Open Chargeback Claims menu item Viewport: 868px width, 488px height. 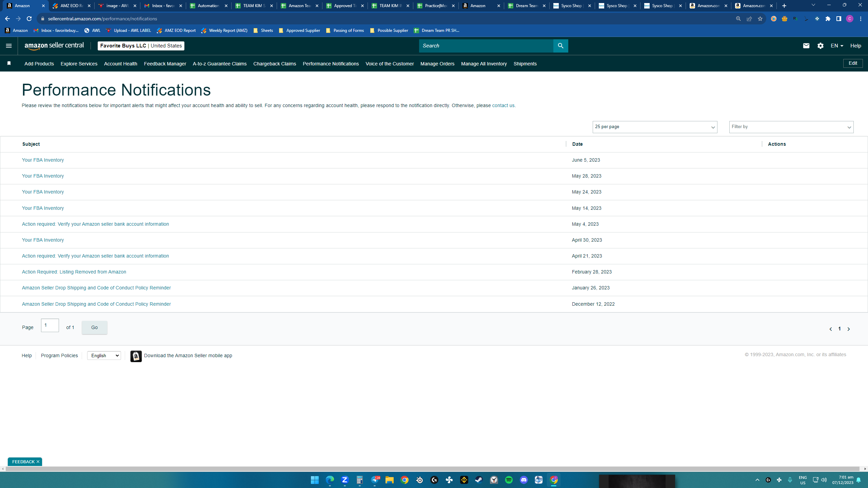tap(275, 64)
